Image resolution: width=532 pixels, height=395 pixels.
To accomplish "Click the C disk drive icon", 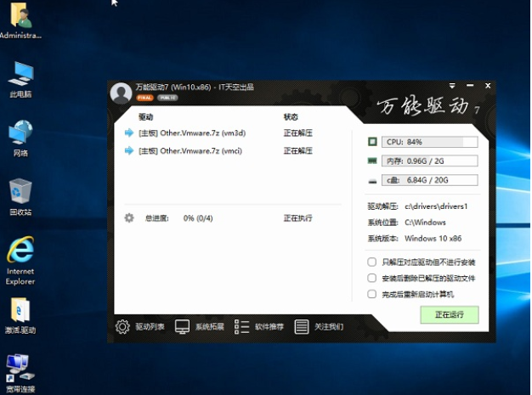I will click(x=372, y=181).
